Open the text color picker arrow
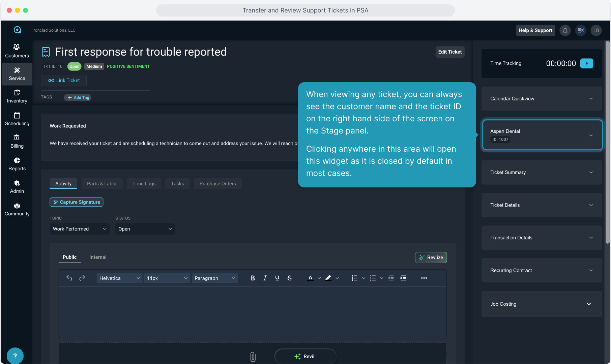The width and height of the screenshot is (611, 364). pos(319,278)
